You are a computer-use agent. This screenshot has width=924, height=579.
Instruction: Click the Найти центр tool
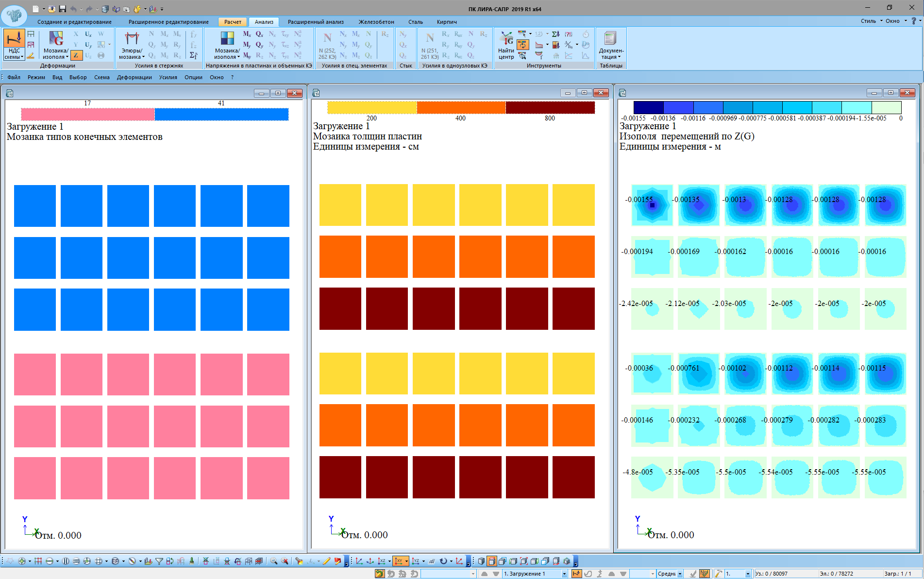pyautogui.click(x=506, y=46)
